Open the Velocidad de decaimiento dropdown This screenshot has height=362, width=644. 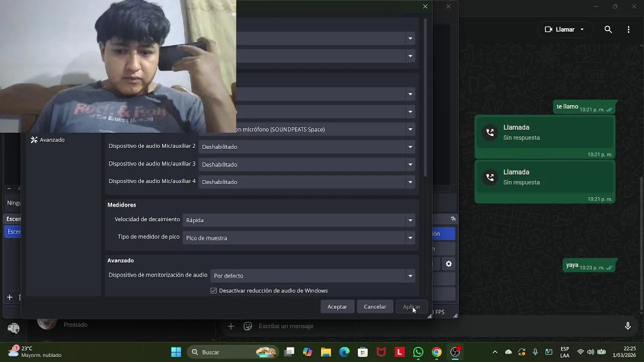click(299, 220)
